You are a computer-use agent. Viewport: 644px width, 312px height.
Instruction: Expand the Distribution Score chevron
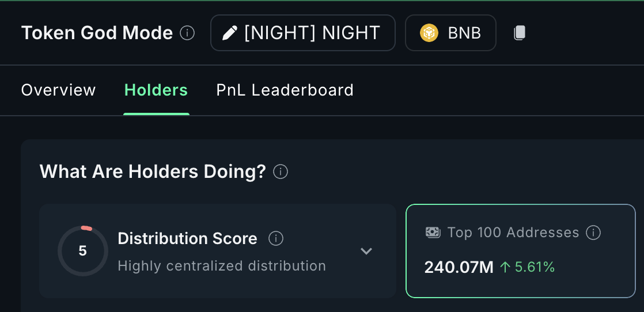(366, 251)
